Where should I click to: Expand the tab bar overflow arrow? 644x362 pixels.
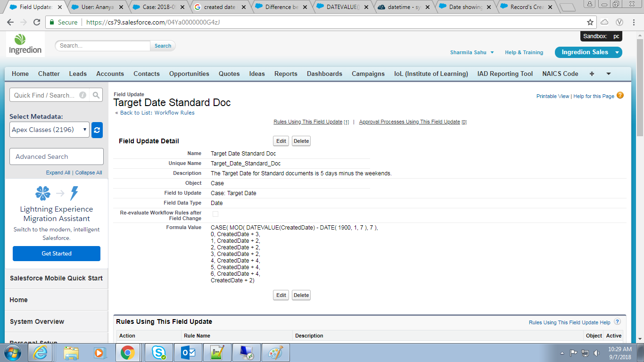[609, 74]
